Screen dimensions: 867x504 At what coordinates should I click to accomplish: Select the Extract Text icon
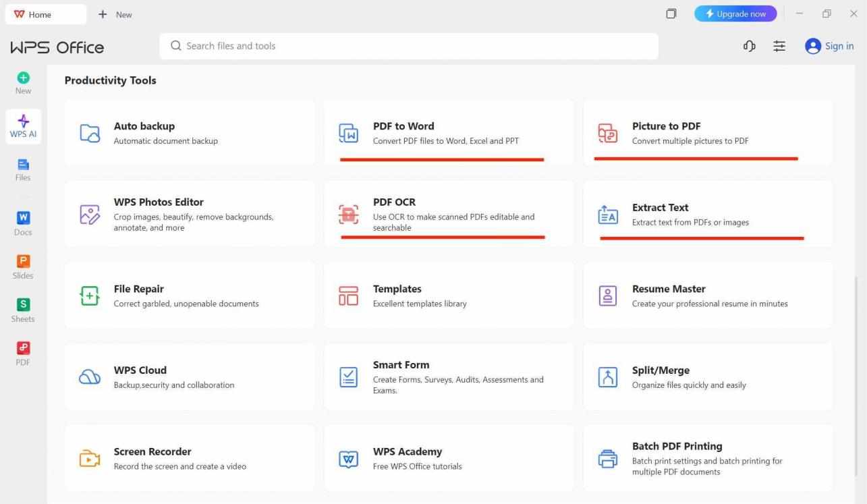pos(607,214)
